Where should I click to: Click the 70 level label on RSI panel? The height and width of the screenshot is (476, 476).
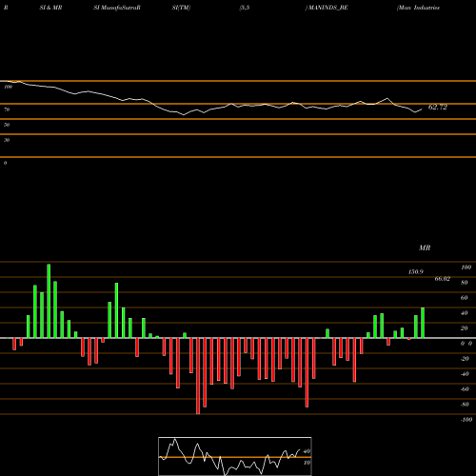pos(7,109)
